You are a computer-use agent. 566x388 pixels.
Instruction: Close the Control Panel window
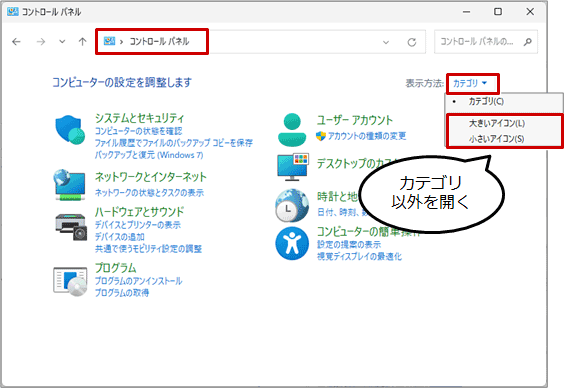530,12
